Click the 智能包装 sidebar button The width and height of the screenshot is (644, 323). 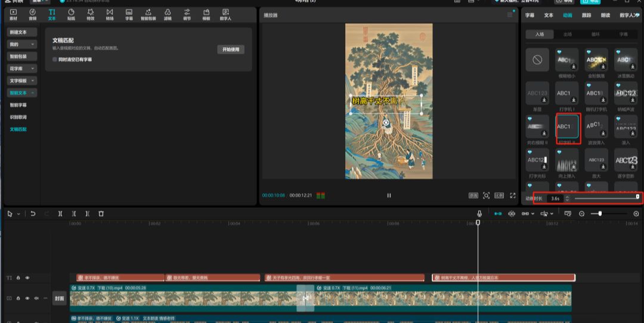(22, 56)
